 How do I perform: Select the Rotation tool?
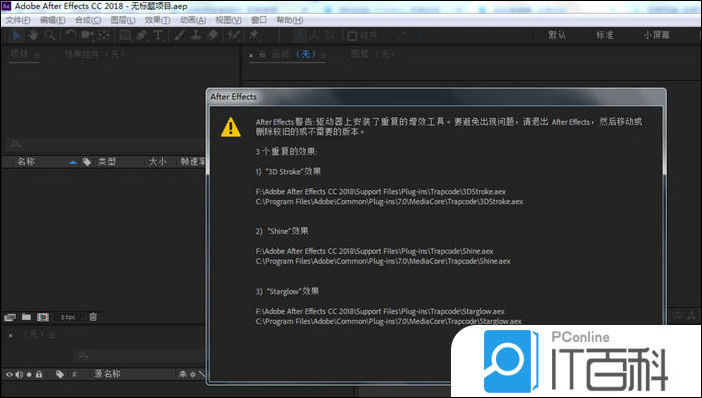[70, 35]
